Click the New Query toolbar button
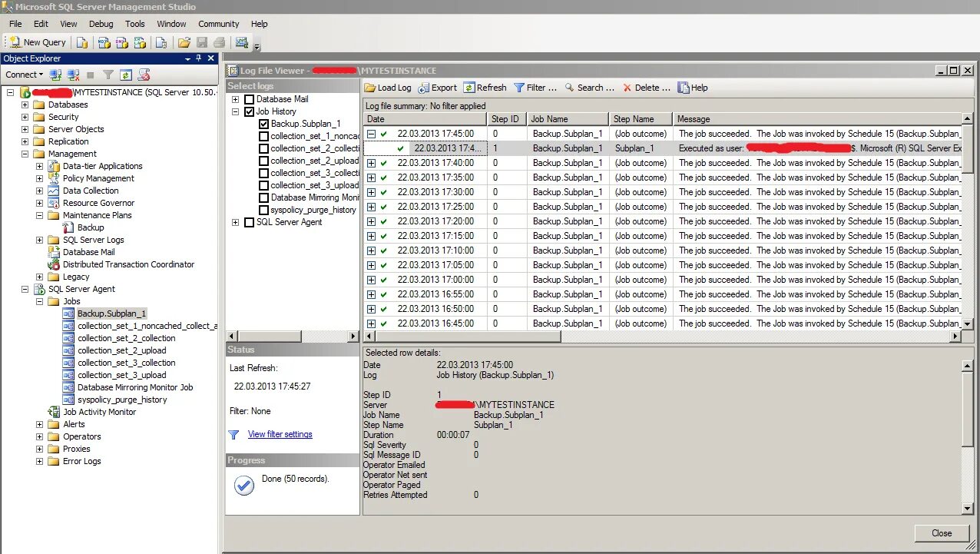The height and width of the screenshot is (554, 980). point(38,42)
